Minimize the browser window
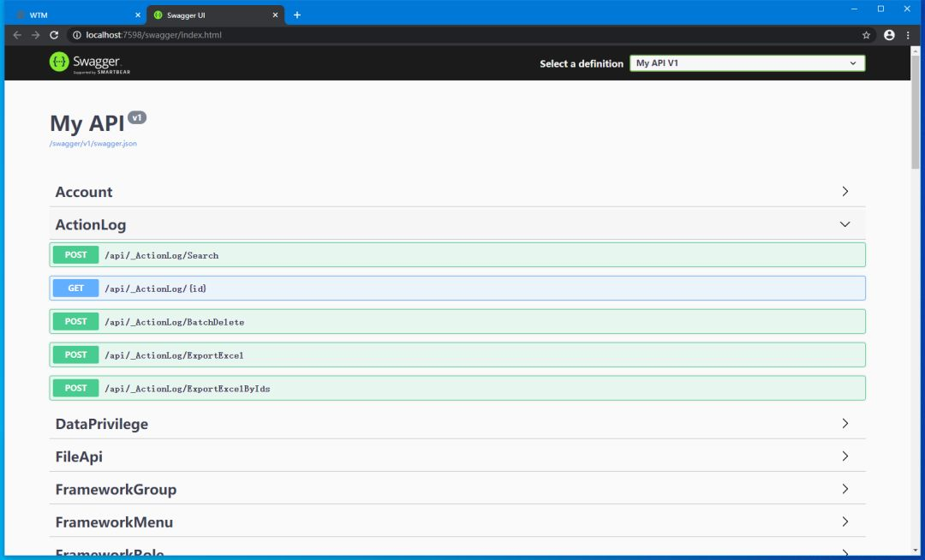 (x=854, y=9)
